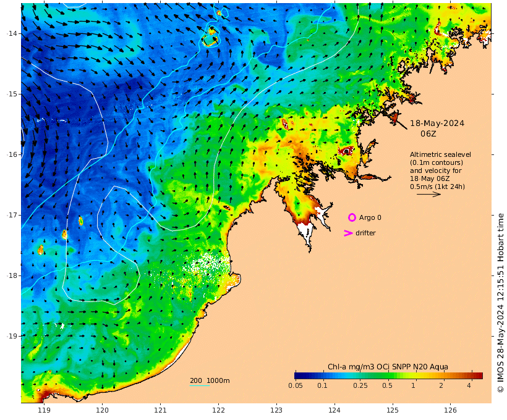The image size is (507, 420).
Task: Click longitude axis label '125'
Action: [393, 410]
